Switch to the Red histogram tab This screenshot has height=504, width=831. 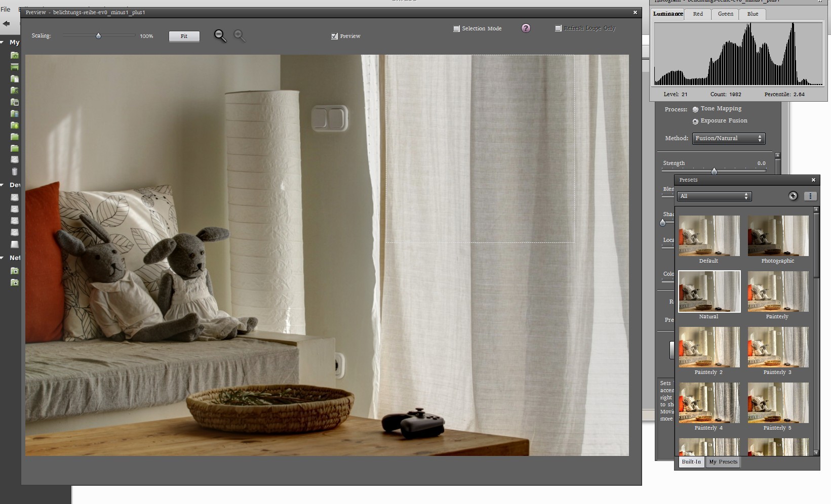698,14
